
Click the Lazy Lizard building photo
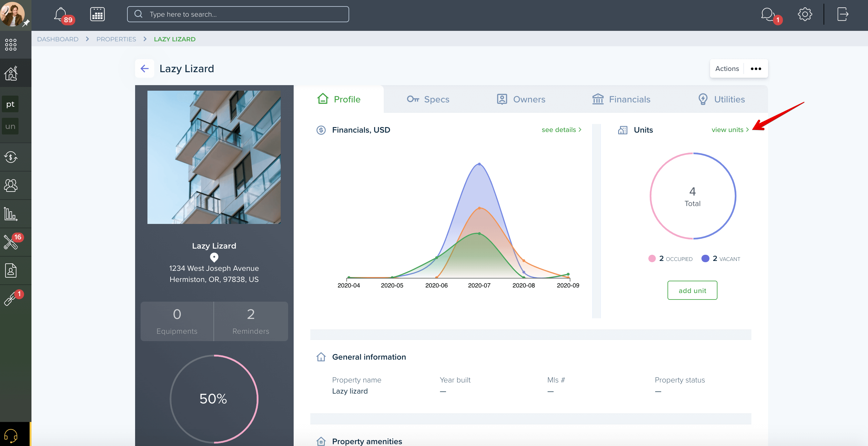pyautogui.click(x=214, y=157)
